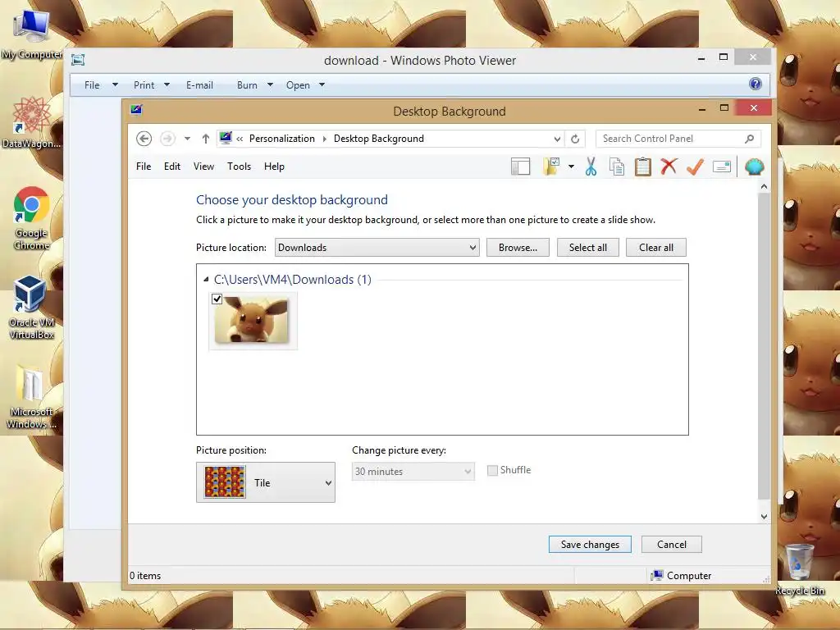Click the Copy documents icon
This screenshot has width=840, height=630.
[617, 167]
